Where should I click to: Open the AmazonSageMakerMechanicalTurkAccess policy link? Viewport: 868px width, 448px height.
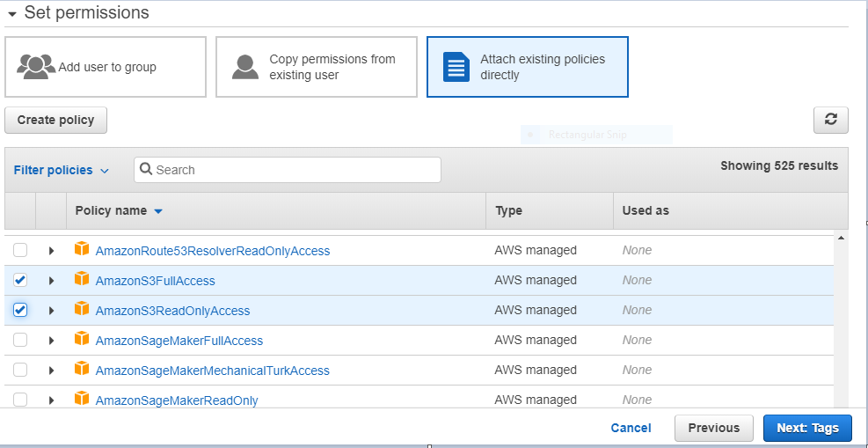[x=212, y=371]
